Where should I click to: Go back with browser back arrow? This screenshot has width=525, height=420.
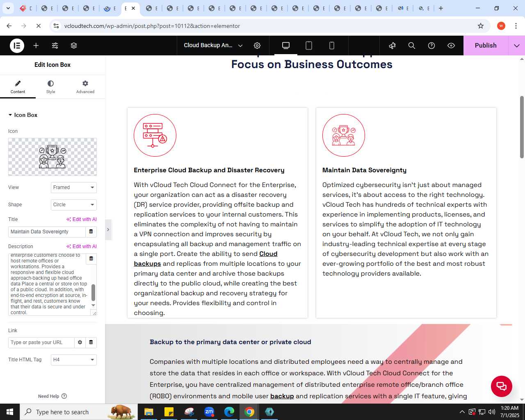(9, 26)
